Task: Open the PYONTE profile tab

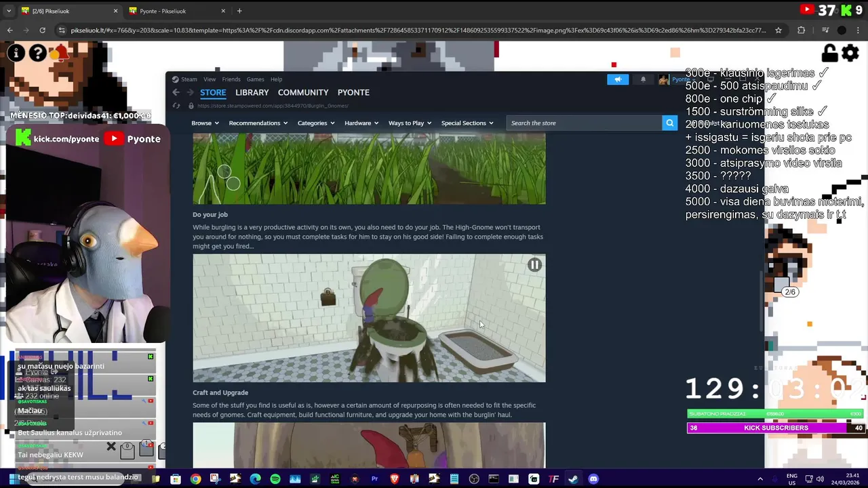Action: pyautogui.click(x=353, y=92)
